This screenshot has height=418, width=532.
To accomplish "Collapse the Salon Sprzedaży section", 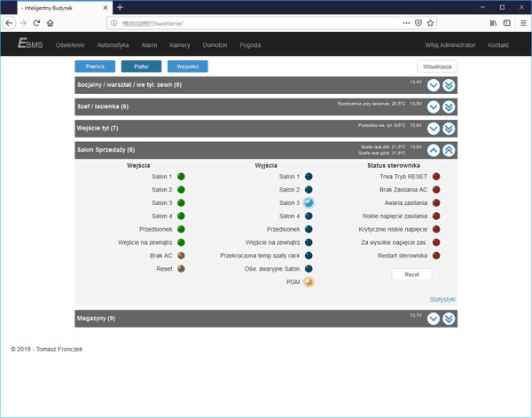I will click(x=434, y=151).
